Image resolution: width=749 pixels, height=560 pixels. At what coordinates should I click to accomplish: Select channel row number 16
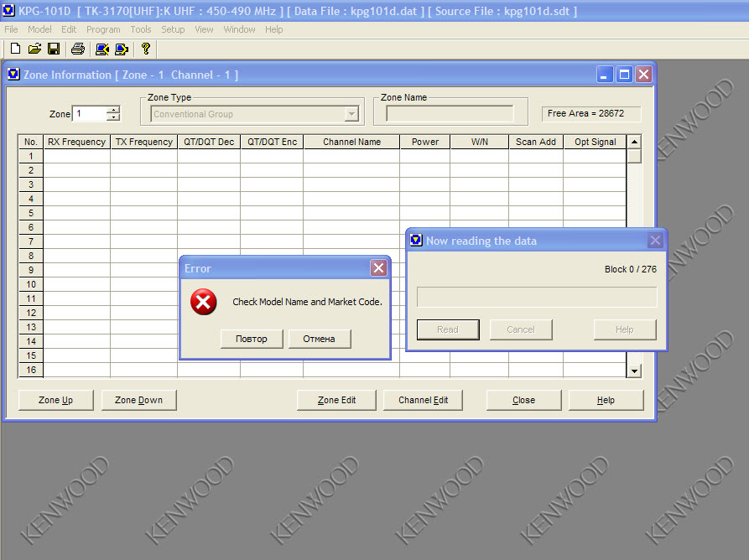pyautogui.click(x=31, y=370)
